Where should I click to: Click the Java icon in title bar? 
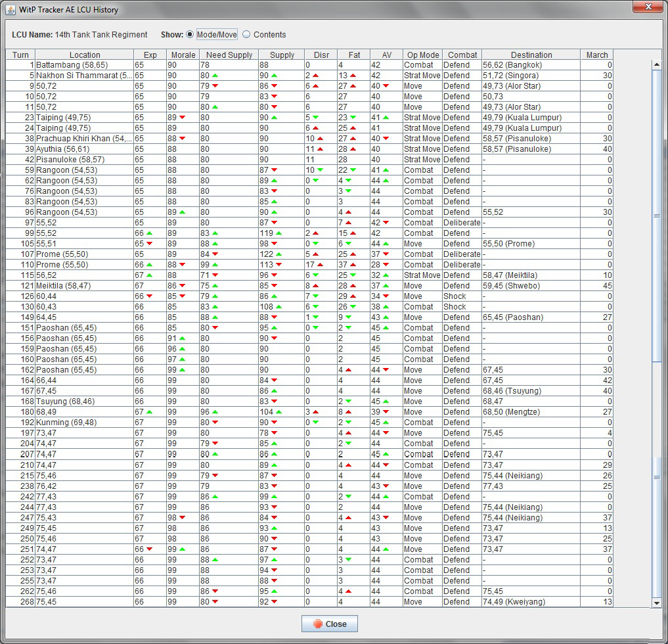tap(11, 9)
